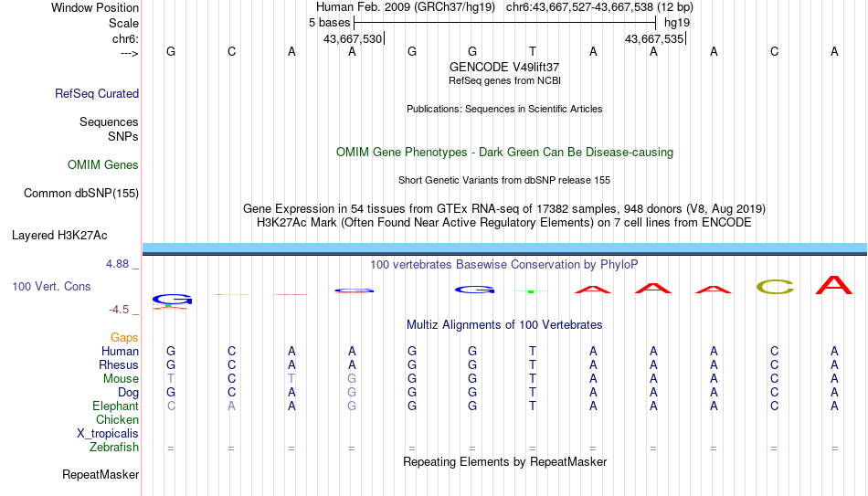The width and height of the screenshot is (868, 496).
Task: Click the Human Feb. 2009 (GRCh37/hg19) text
Action: 405,7
